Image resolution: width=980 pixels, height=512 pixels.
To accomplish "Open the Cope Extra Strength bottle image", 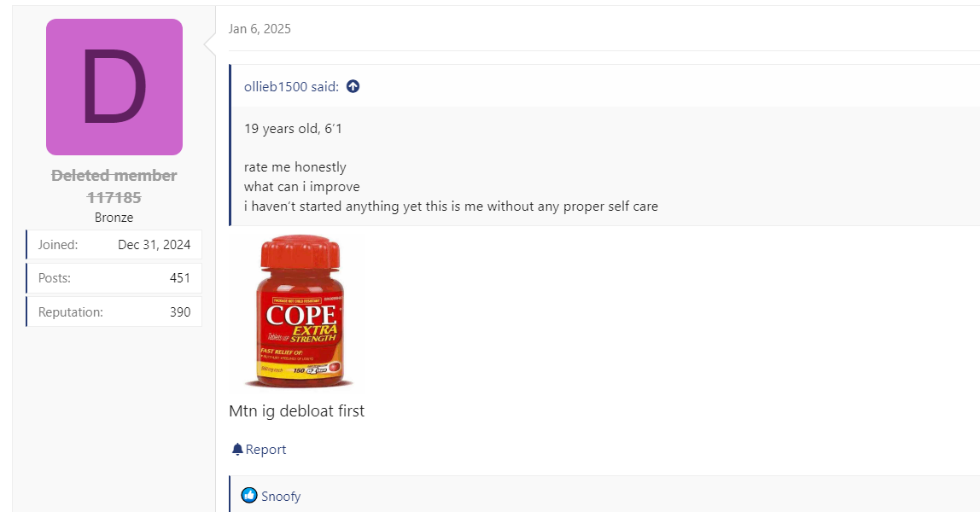I will [300, 311].
